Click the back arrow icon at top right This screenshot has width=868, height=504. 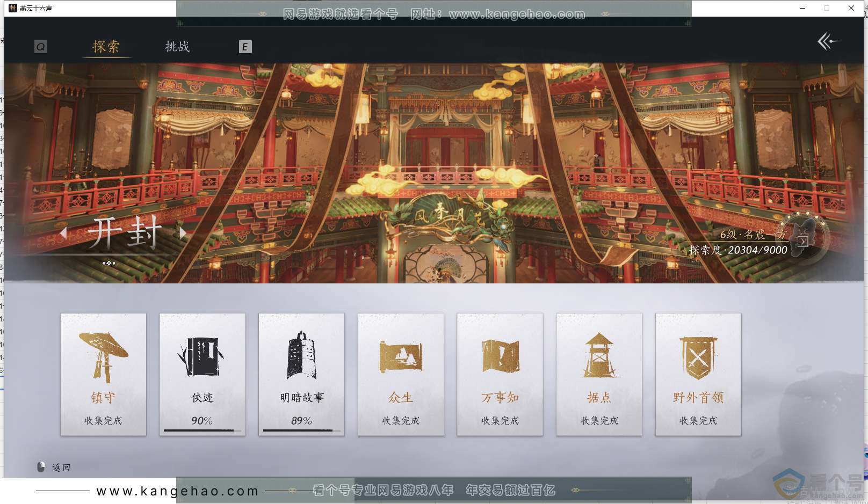pos(828,41)
